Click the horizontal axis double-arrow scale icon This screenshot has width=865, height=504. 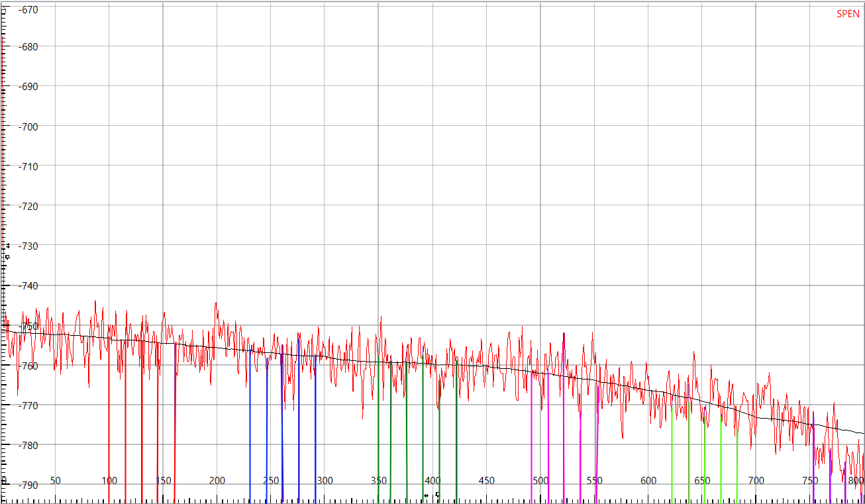tap(426, 495)
